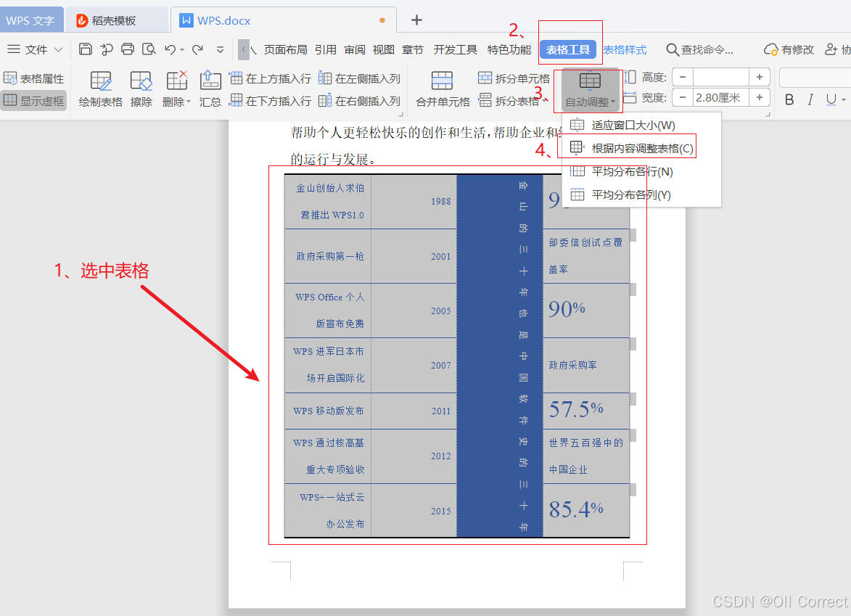Decrease column width with minus button
Viewport: 851px width, 616px height.
pyautogui.click(x=683, y=98)
